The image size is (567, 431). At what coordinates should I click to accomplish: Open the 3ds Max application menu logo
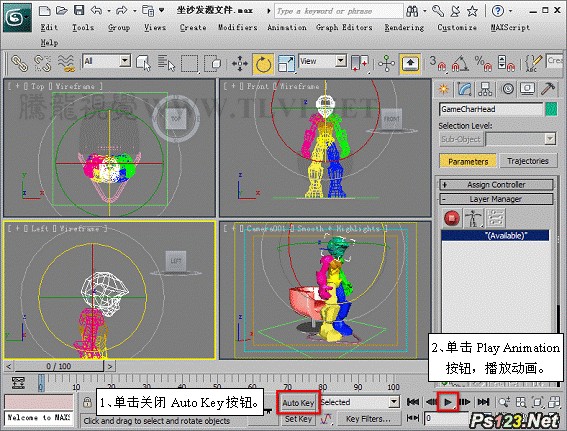(x=17, y=17)
